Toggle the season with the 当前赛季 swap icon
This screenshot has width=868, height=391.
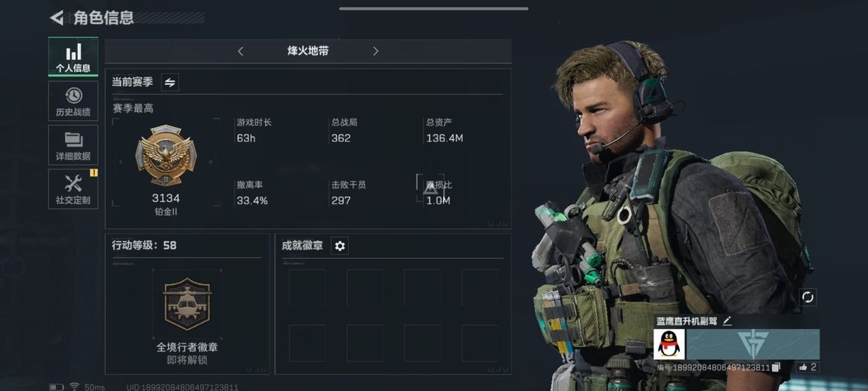coord(170,82)
